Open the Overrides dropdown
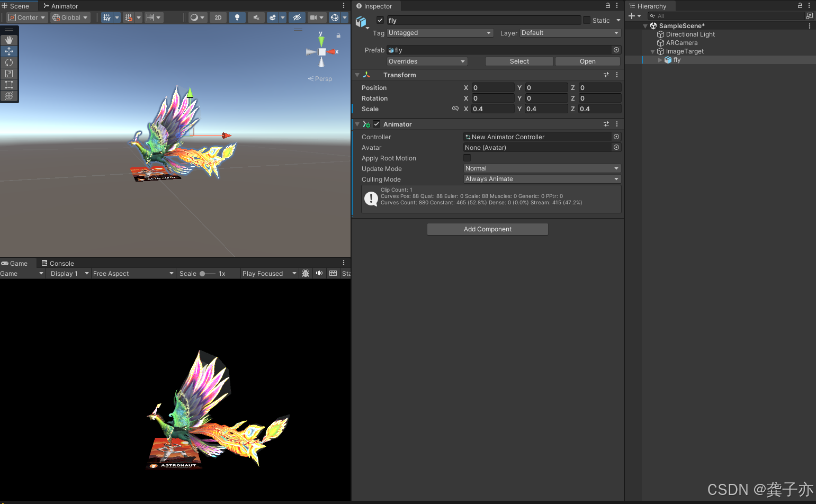816x504 pixels. pyautogui.click(x=427, y=61)
